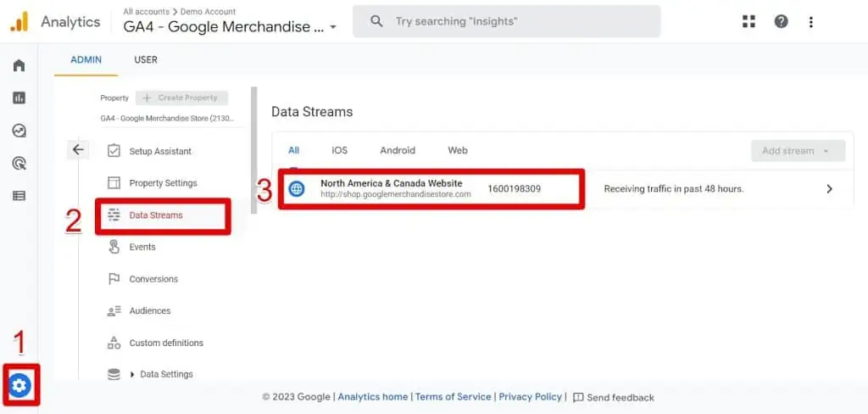Click the All accounts breadcrumb link
The image size is (868, 414).
click(147, 11)
